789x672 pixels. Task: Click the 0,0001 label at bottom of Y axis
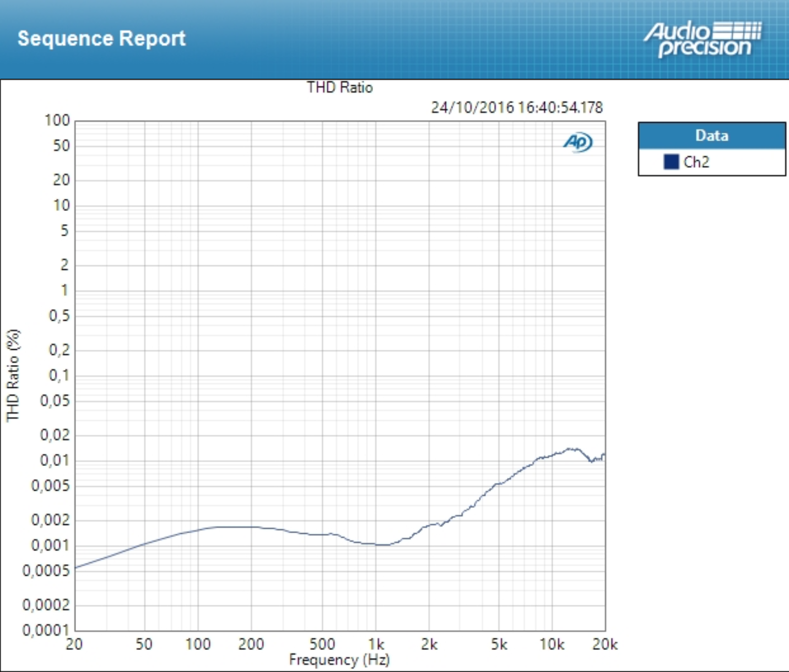[x=46, y=630]
